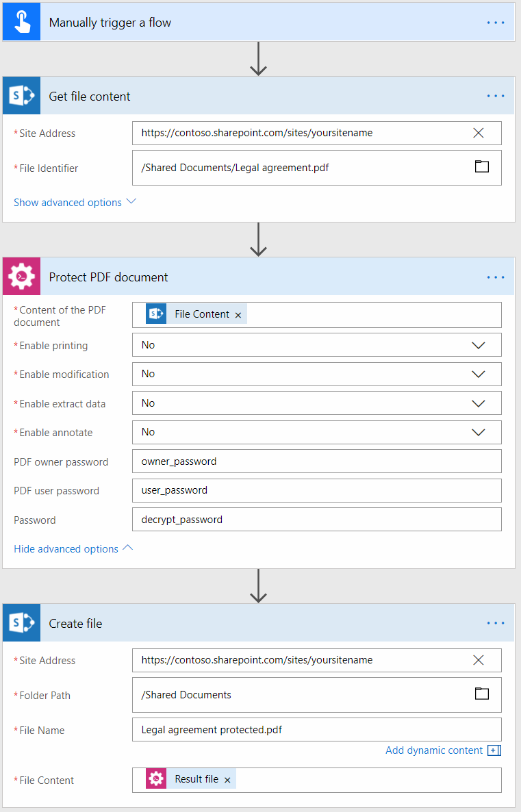
Task: Remove the File Content dynamic token
Action: [x=238, y=314]
